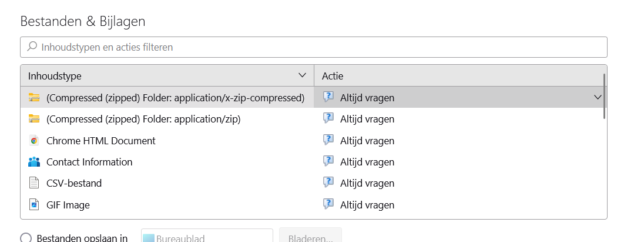Viewport: 644px width, 242px height.
Task: Click the Bladeren button
Action: tap(310, 237)
